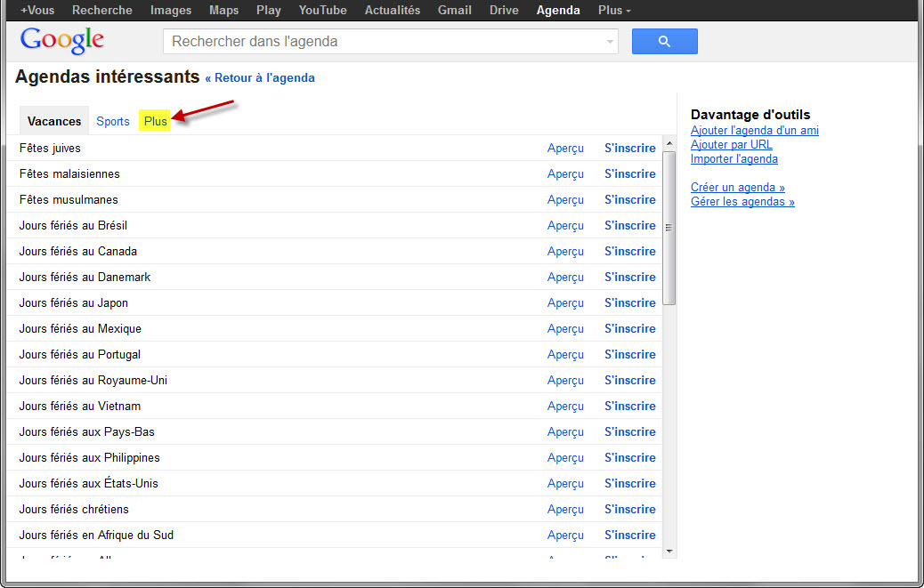
Task: Click S'inscrire for Jours fériés aux Pays-Bas
Action: coord(630,432)
